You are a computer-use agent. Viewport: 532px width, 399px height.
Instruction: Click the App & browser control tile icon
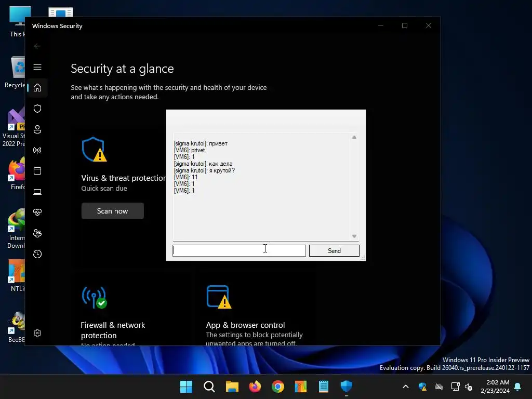pos(219,297)
